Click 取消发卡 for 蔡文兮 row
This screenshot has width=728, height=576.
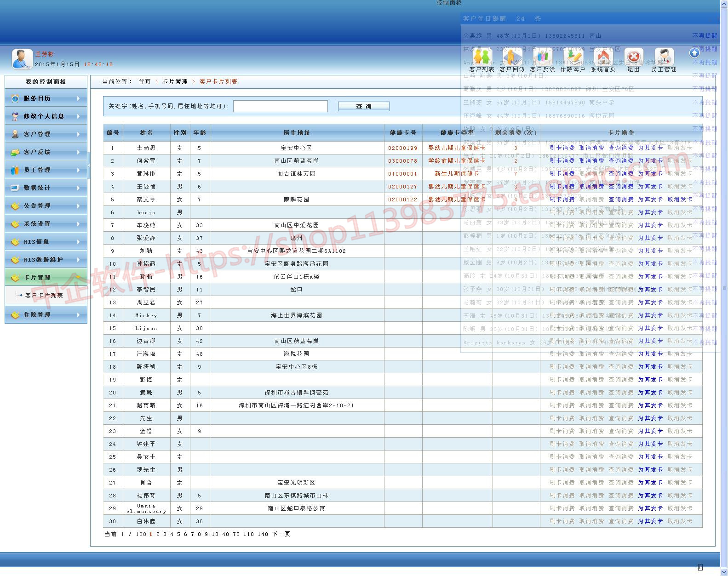(x=680, y=200)
